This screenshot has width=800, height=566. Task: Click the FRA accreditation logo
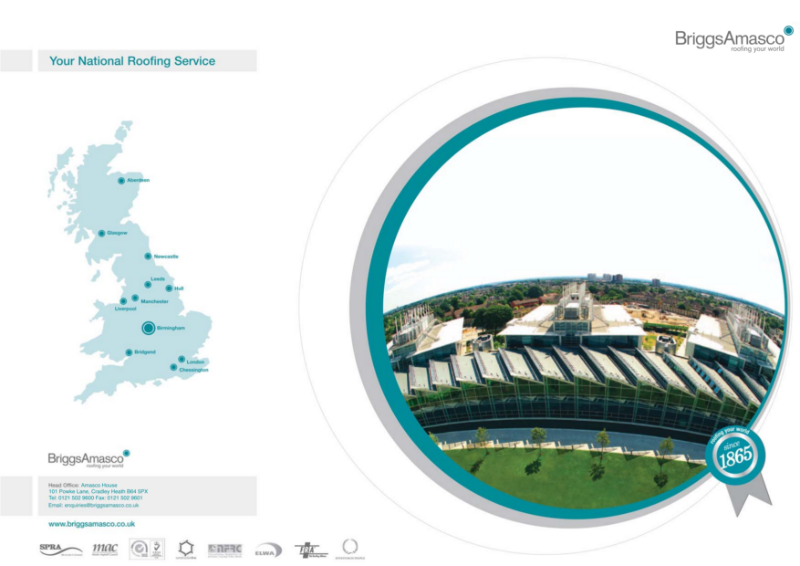(x=311, y=550)
